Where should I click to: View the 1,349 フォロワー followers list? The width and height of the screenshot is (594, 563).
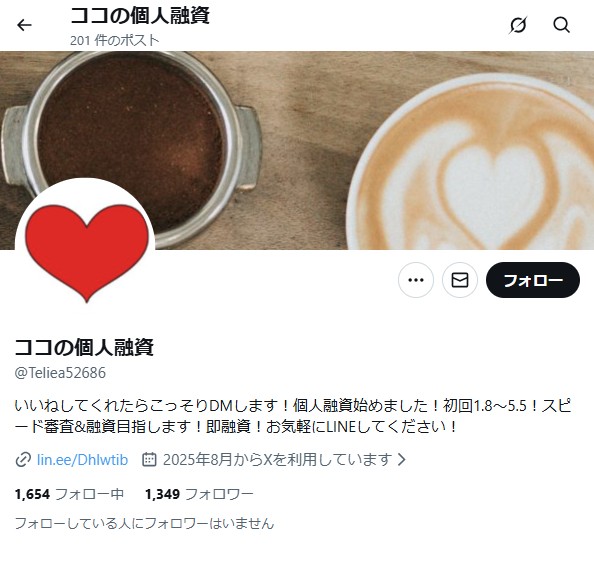pyautogui.click(x=199, y=494)
